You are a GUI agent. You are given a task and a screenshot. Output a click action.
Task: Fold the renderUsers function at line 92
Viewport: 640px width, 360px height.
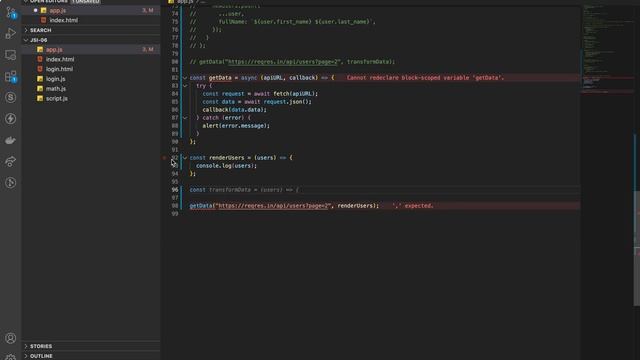185,158
